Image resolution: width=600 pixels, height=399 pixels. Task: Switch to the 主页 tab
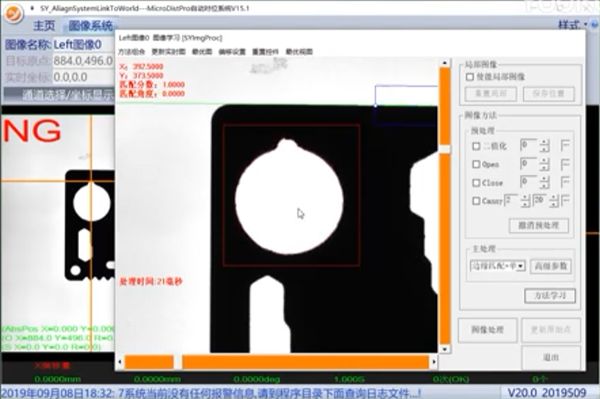(x=44, y=26)
